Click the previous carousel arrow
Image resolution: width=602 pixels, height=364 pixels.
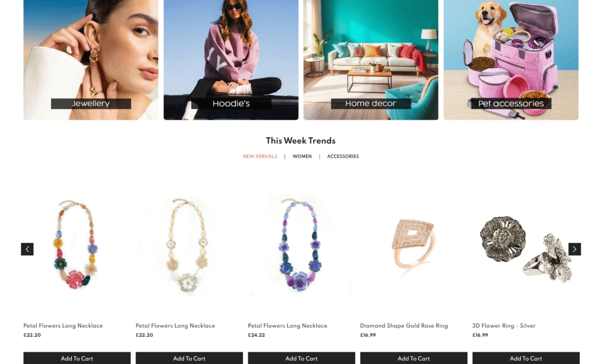(x=27, y=249)
